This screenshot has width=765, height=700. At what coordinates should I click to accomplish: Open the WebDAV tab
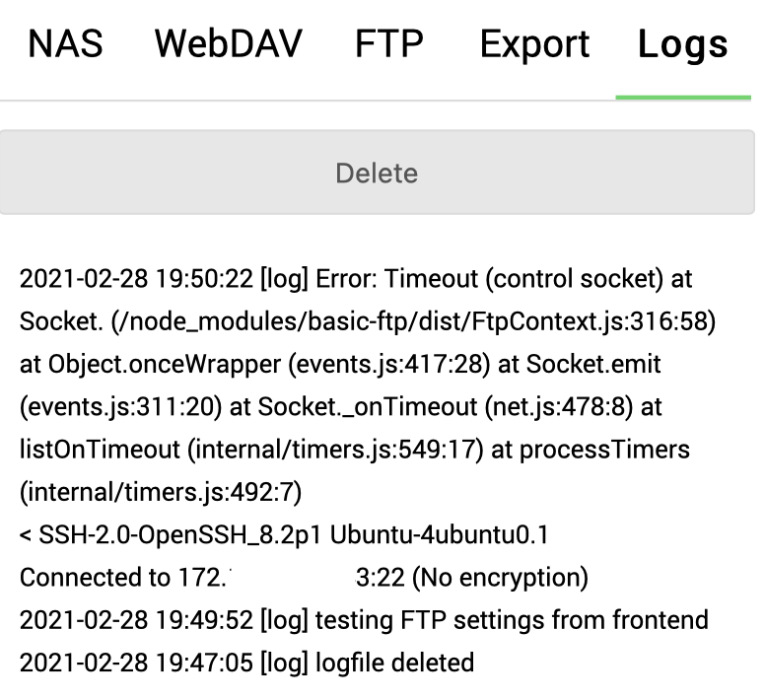pyautogui.click(x=229, y=44)
